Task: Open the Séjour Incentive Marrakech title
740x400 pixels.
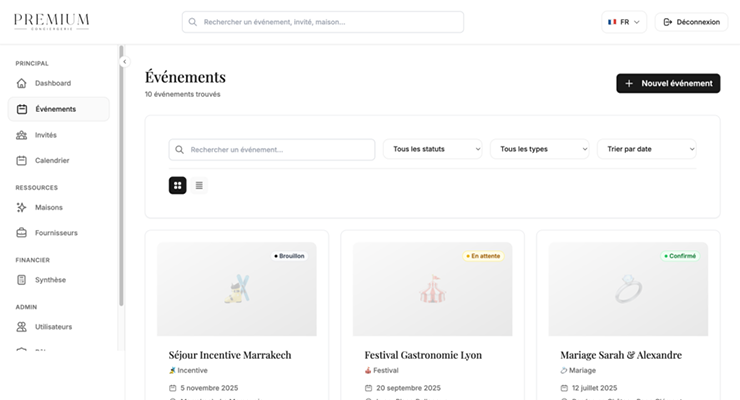Action: (230, 355)
